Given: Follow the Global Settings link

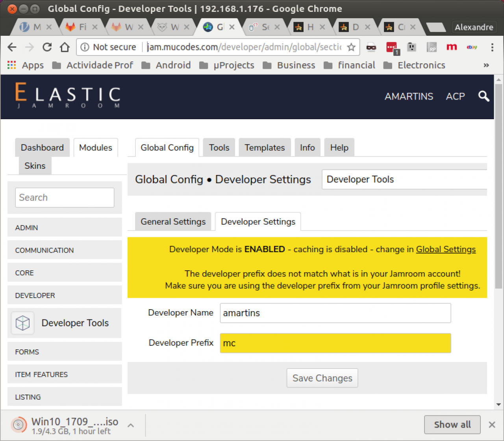Looking at the screenshot, I should pyautogui.click(x=446, y=249).
